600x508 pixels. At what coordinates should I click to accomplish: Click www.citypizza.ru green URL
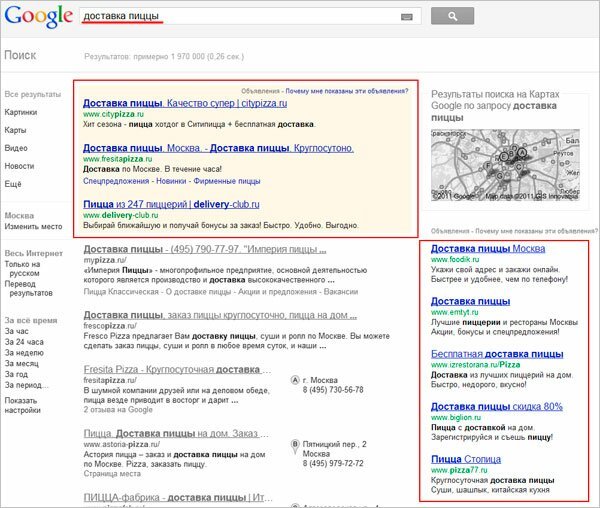point(113,114)
